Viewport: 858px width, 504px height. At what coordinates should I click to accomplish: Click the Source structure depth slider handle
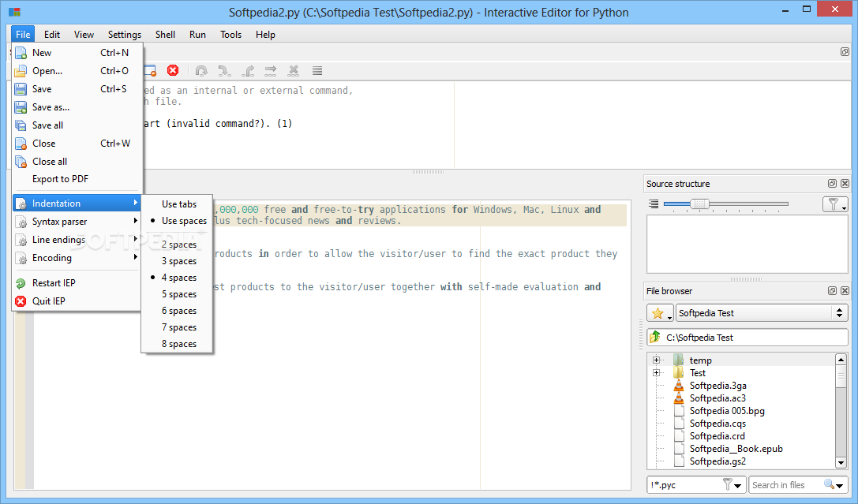699,204
